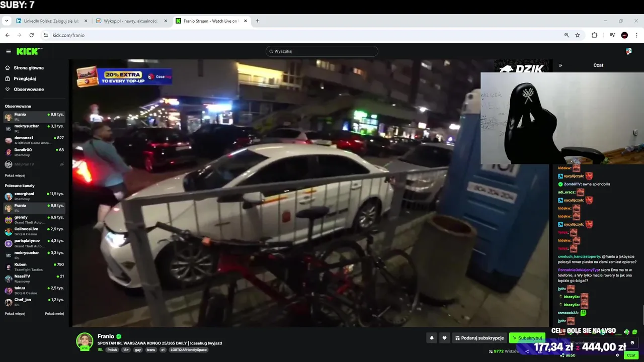Open NasaiTV recommended channel
Screen dimensions: 644x362
point(34,278)
